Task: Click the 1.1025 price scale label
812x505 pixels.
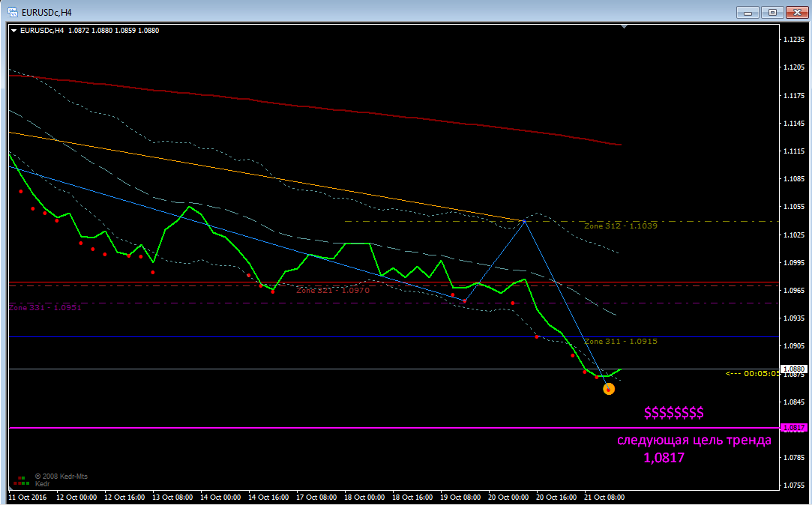Action: 794,235
